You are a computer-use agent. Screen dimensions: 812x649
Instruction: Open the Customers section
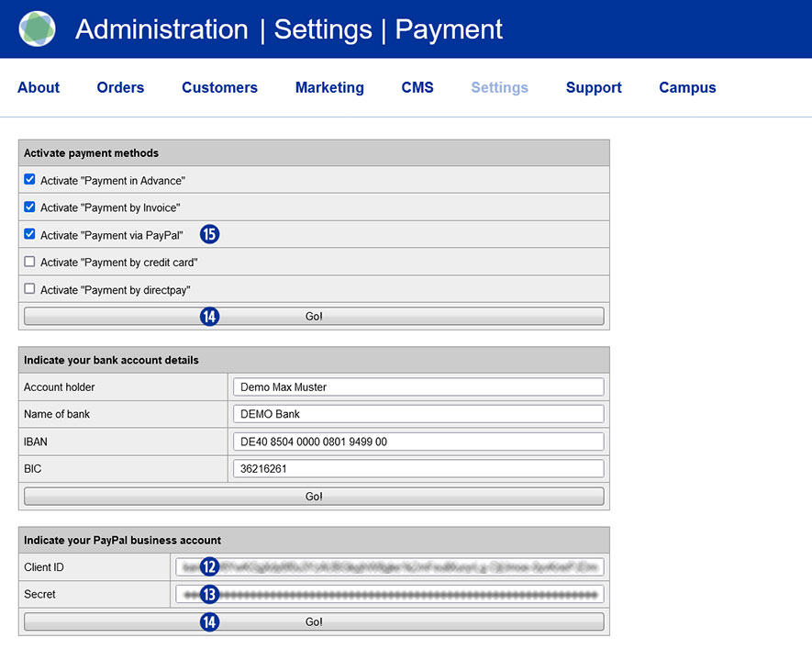[219, 88]
